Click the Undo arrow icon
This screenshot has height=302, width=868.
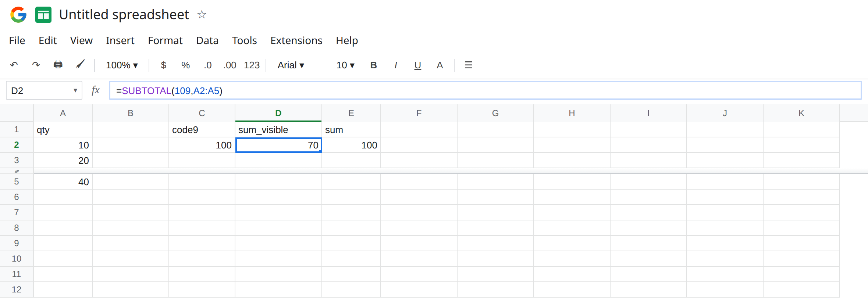[x=14, y=65]
